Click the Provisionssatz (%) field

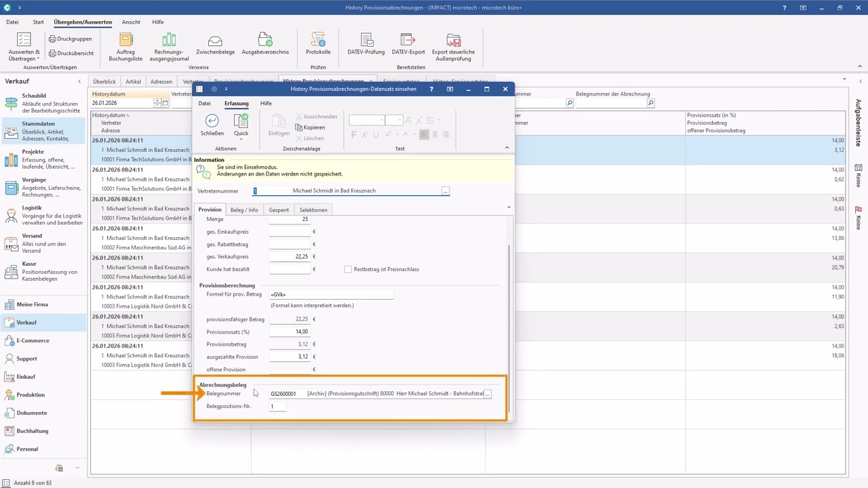click(290, 331)
